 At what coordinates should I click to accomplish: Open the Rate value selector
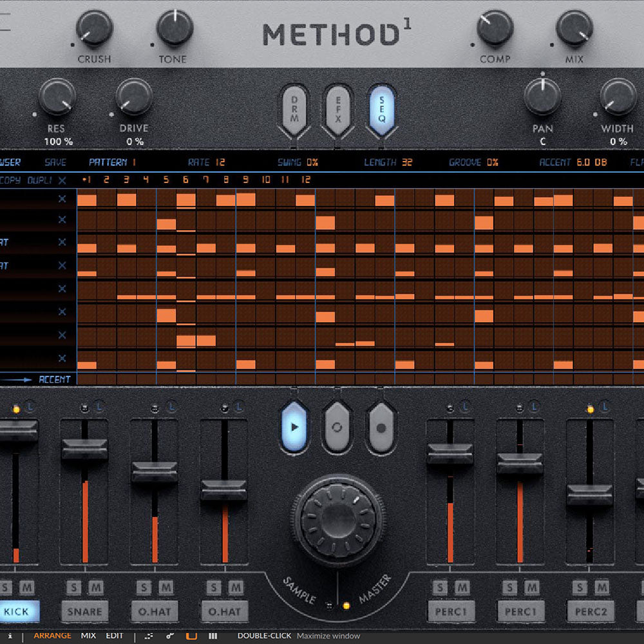click(x=220, y=162)
